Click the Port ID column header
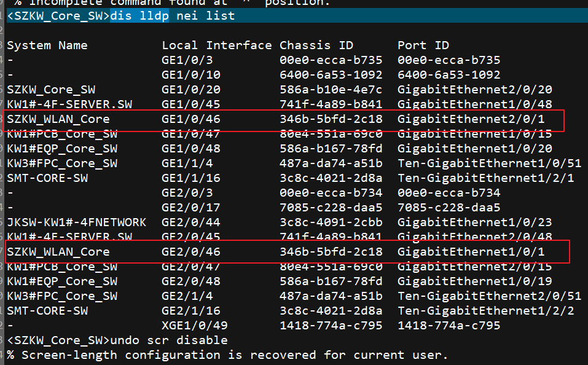 pos(423,45)
